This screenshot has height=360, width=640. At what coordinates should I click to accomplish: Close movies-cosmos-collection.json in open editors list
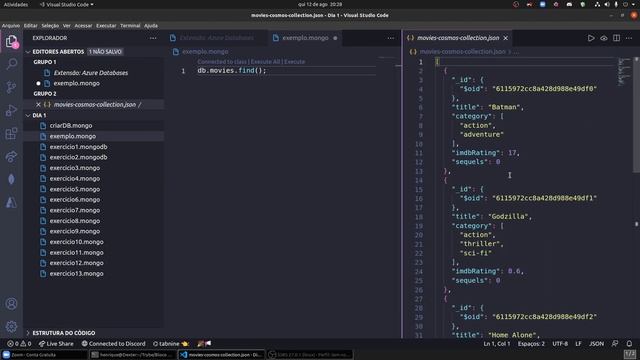pyautogui.click(x=38, y=104)
